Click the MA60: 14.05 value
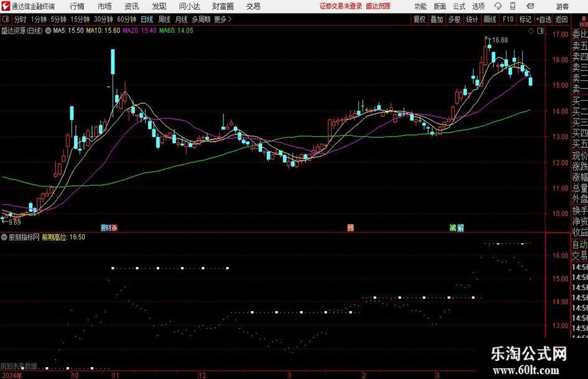Image resolution: width=588 pixels, height=379 pixels. (176, 30)
